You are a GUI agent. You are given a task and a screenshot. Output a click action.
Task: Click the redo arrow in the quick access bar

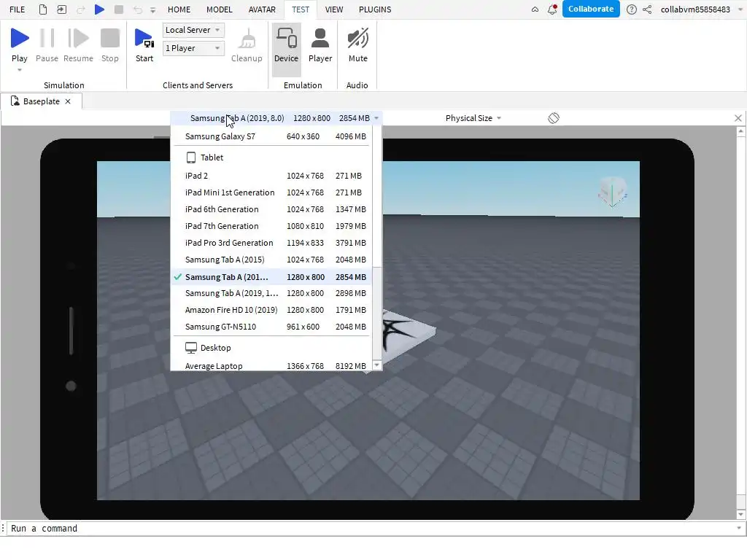pos(80,9)
